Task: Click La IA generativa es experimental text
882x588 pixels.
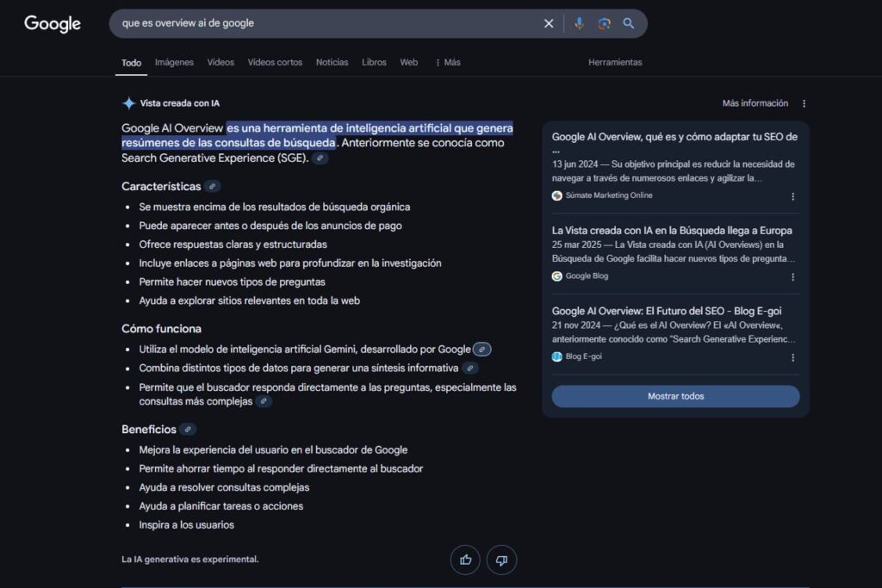Action: [190, 560]
